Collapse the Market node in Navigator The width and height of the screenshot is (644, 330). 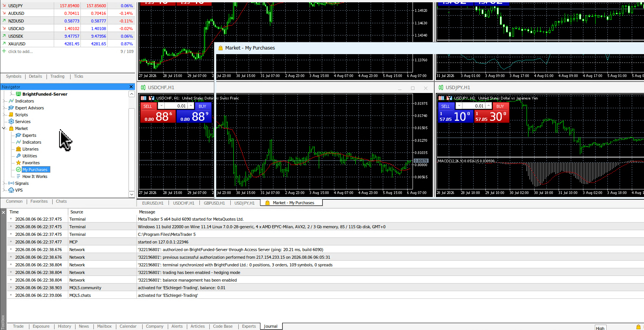[4, 128]
